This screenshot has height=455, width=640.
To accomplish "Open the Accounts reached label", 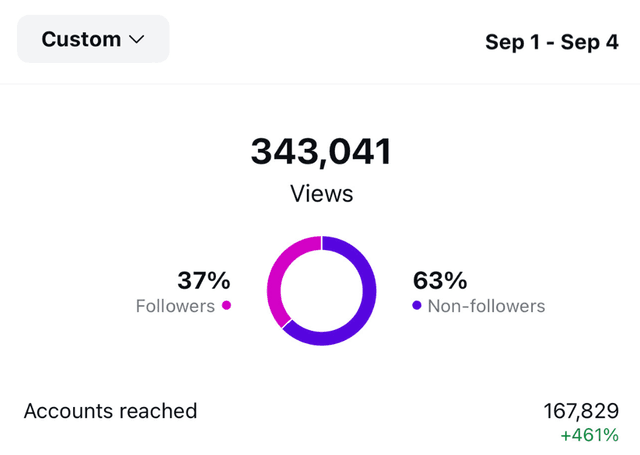I will coord(110,411).
